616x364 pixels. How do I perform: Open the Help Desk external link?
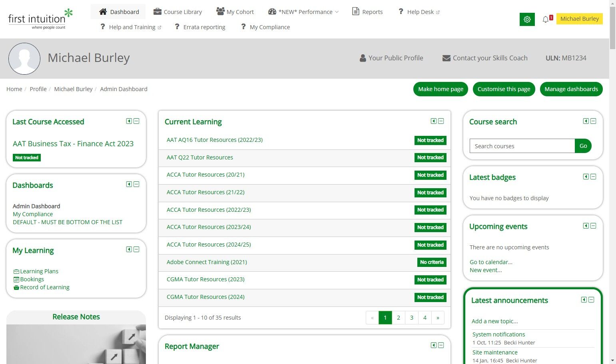419,12
